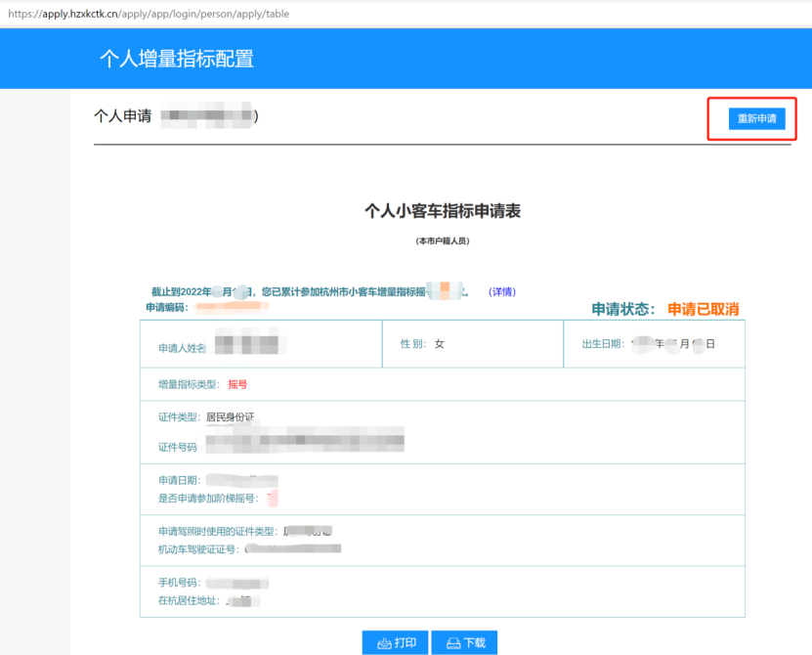The height and width of the screenshot is (655, 812).
Task: Open the (详情) details link
Action: point(502,292)
